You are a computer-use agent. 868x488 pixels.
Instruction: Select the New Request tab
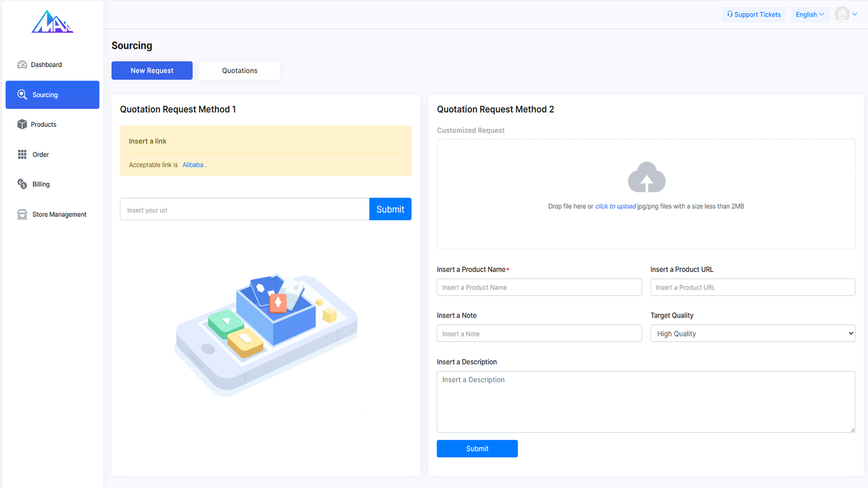point(152,70)
